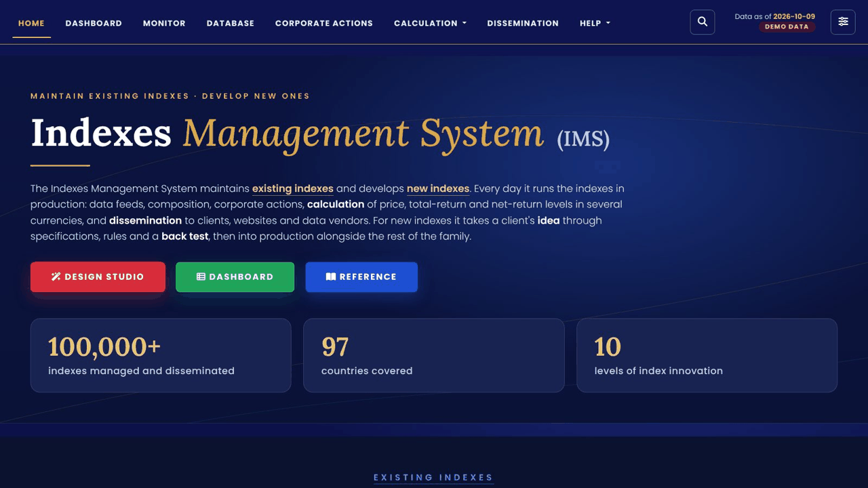Viewport: 868px width, 488px height.
Task: Click the book icon on Reference button
Action: coord(331,277)
